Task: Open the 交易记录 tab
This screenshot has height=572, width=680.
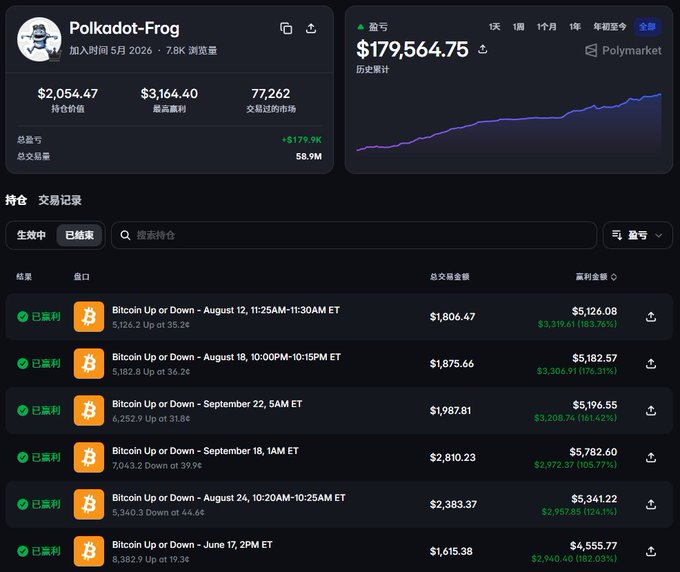Action: pos(60,200)
